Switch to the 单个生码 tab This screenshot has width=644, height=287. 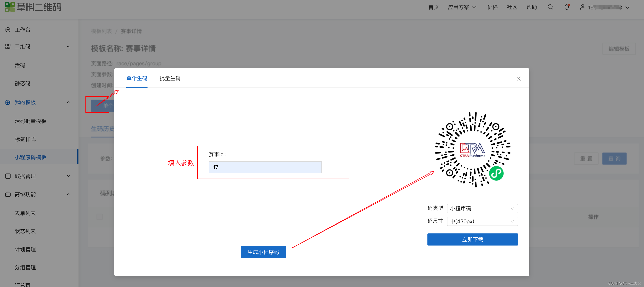[137, 78]
